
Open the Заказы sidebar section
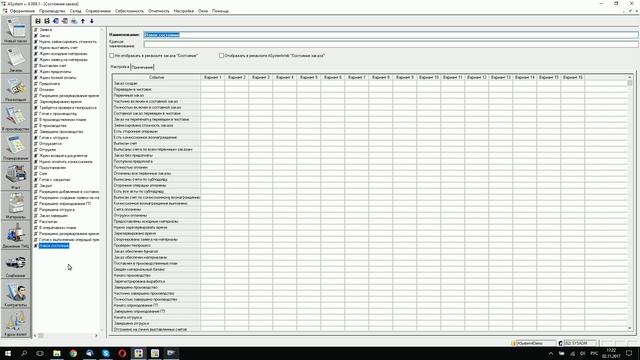[x=16, y=60]
